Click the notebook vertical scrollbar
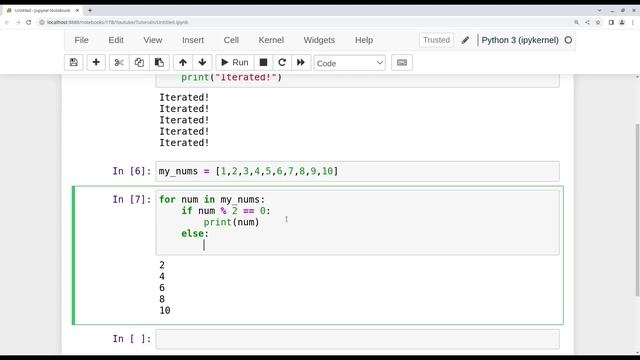This screenshot has width=640, height=360. 637,210
